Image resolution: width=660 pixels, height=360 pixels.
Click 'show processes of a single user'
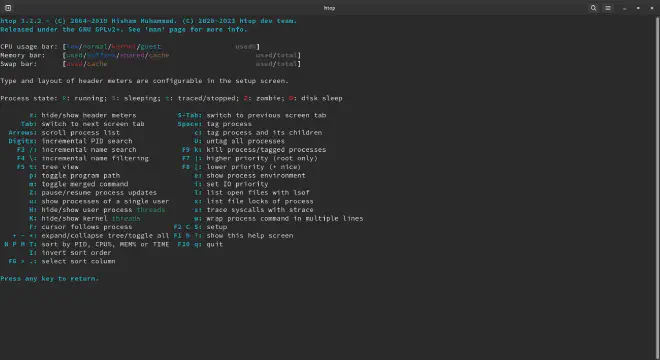point(105,201)
